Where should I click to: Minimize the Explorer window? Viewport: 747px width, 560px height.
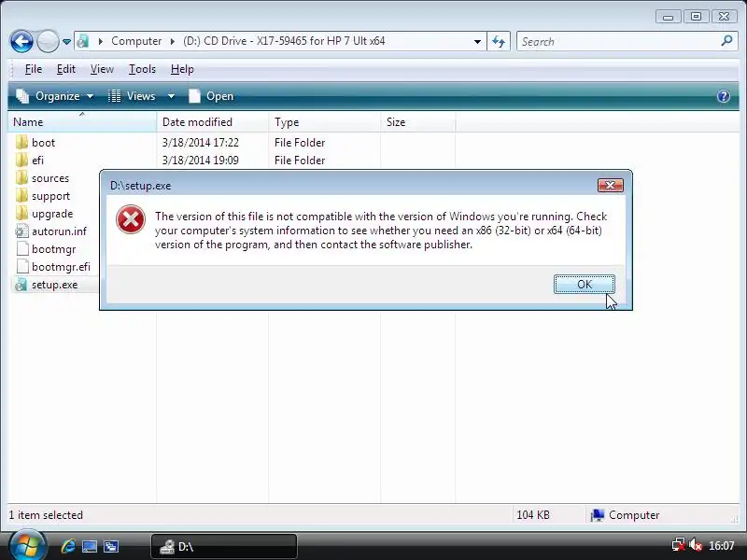[668, 17]
